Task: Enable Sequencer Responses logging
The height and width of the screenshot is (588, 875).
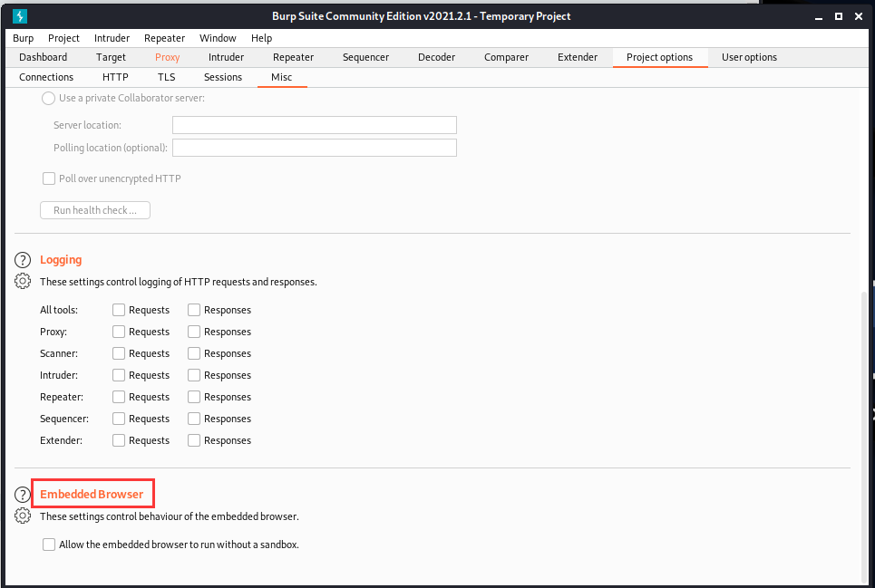Action: pyautogui.click(x=194, y=419)
